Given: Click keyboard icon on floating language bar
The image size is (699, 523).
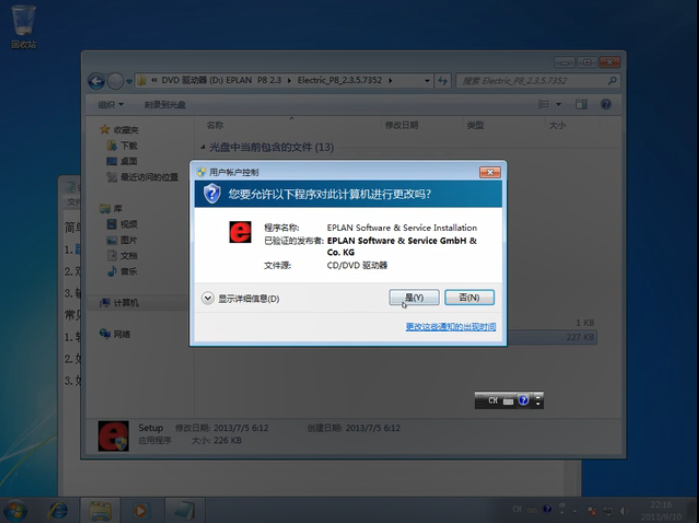Looking at the screenshot, I should pyautogui.click(x=508, y=401).
